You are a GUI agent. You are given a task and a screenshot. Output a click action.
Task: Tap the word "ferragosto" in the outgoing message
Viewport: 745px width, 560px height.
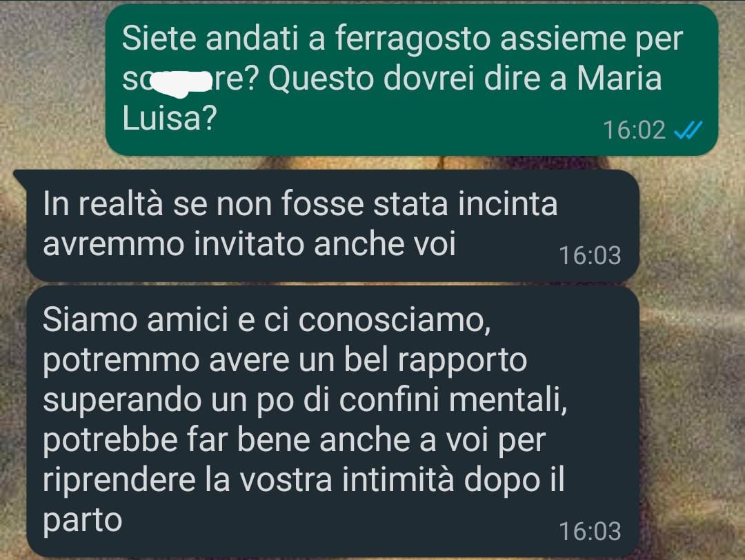click(x=413, y=39)
